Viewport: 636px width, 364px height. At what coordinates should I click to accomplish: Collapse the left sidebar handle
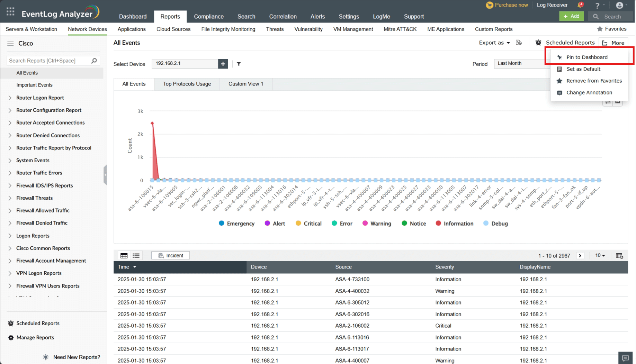pyautogui.click(x=105, y=175)
